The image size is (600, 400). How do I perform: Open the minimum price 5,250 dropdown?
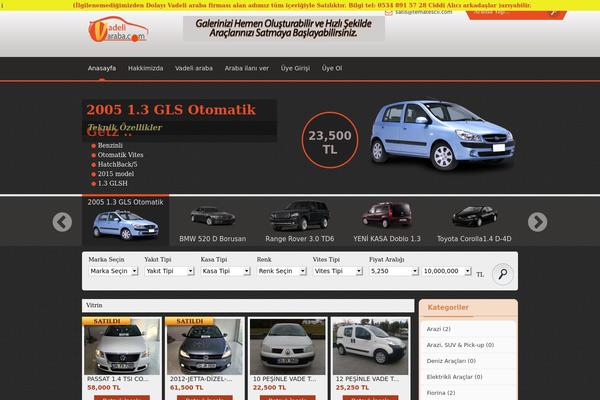click(x=394, y=271)
